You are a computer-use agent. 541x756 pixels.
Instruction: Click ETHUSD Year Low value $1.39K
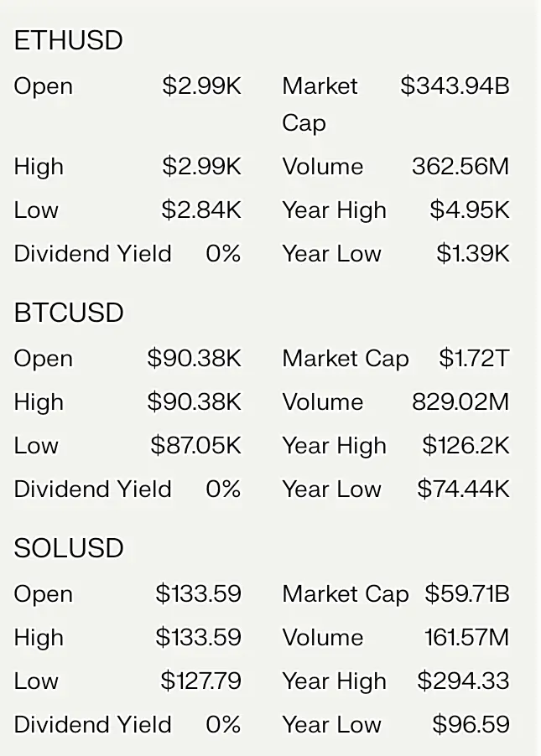(x=472, y=253)
